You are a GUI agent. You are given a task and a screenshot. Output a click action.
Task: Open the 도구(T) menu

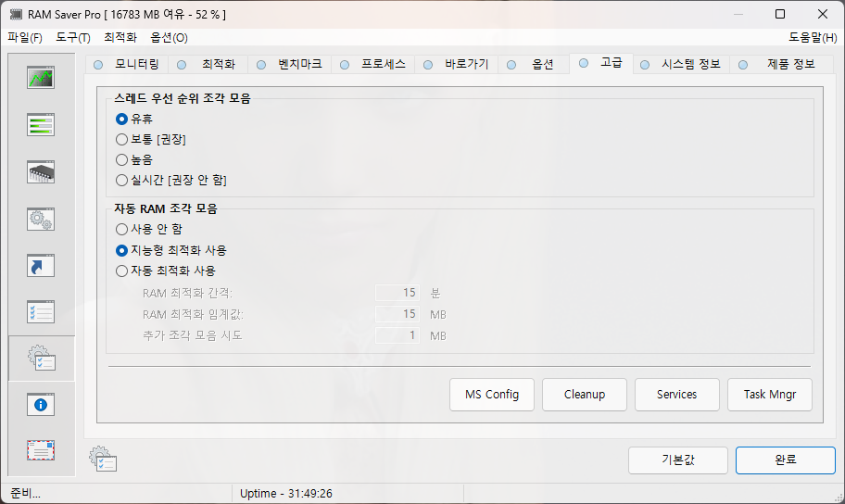click(x=73, y=38)
